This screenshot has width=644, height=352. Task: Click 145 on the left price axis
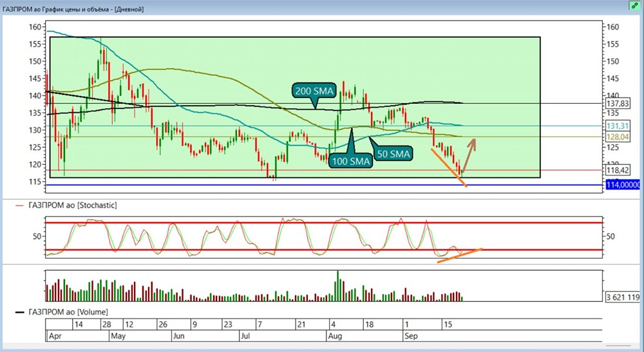click(x=35, y=79)
